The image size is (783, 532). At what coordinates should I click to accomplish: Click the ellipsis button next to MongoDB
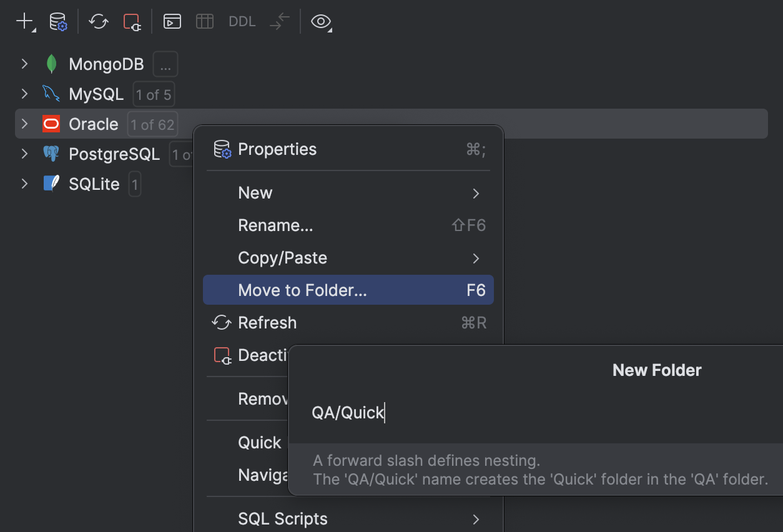[165, 63]
